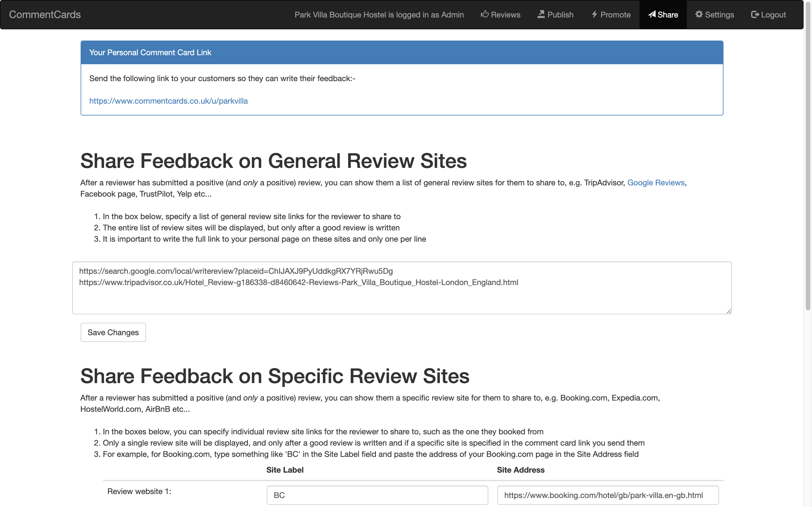This screenshot has height=507, width=812.
Task: Follow the Google Reviews hyperlink
Action: coord(656,183)
